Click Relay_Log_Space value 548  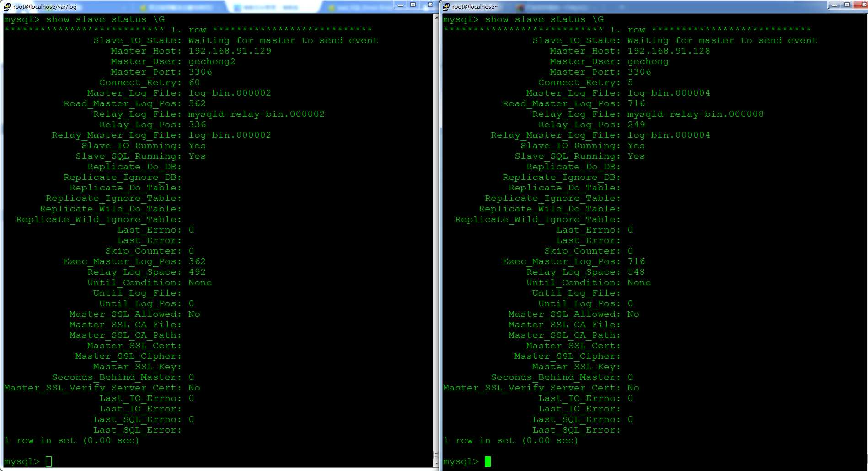(x=636, y=272)
